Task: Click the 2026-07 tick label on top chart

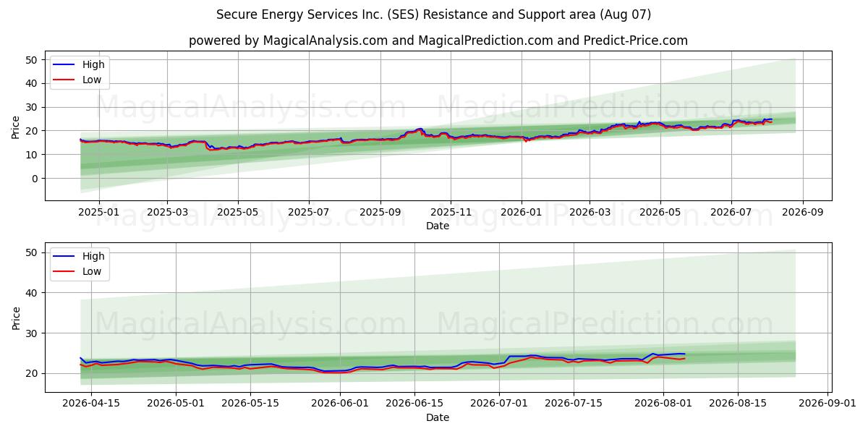Action: [x=731, y=212]
